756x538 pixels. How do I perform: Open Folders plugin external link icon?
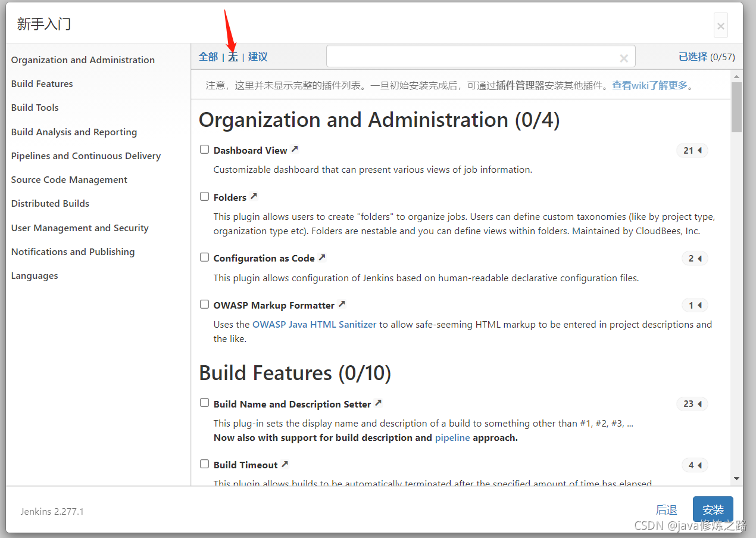[x=254, y=197]
